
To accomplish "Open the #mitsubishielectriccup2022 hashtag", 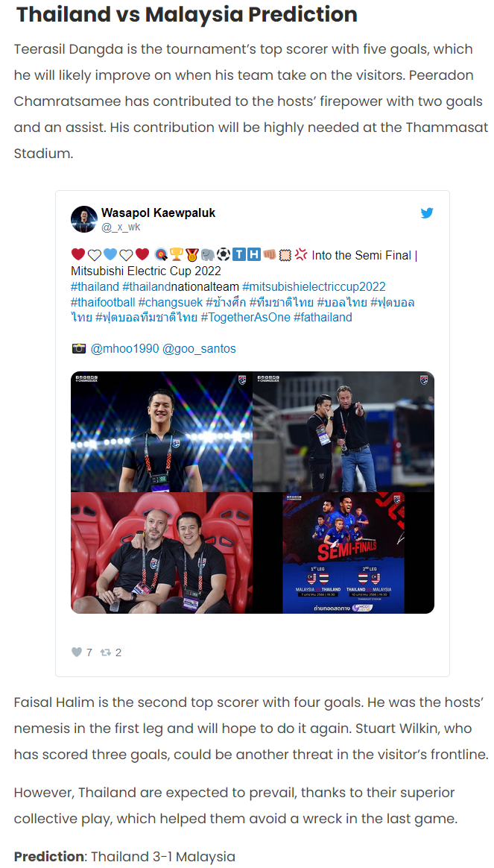I will (x=314, y=287).
